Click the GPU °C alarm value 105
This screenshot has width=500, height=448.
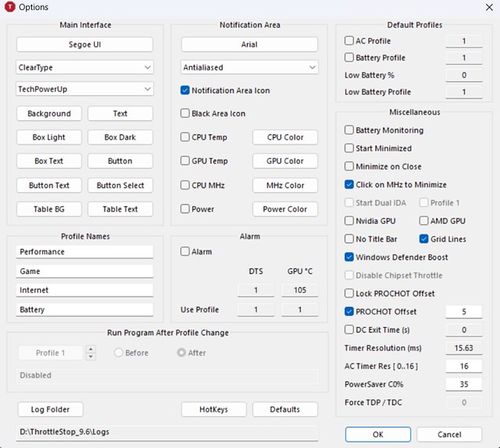pyautogui.click(x=300, y=290)
